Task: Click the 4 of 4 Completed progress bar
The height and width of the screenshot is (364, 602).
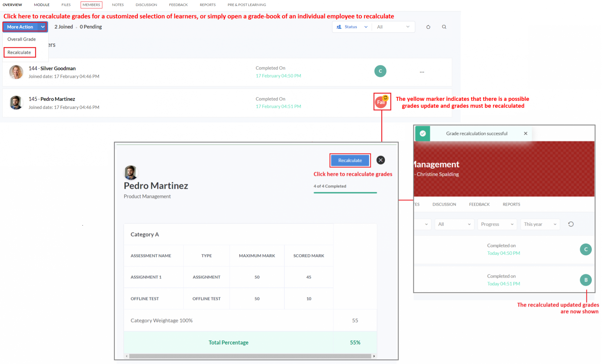Action: tap(345, 193)
